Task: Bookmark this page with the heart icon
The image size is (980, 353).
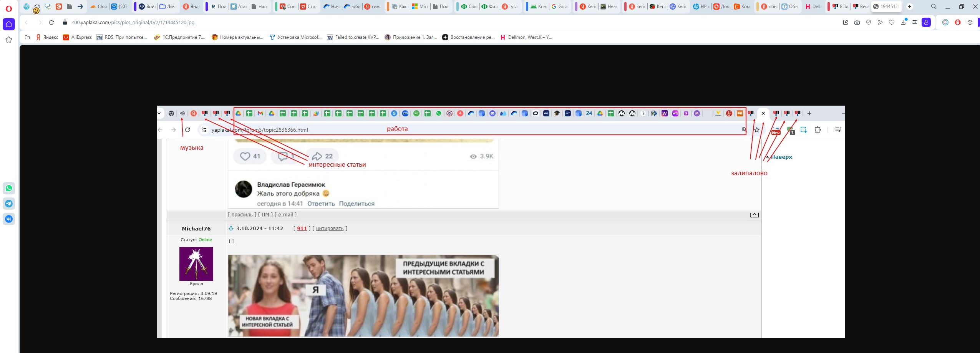Action: (x=892, y=23)
